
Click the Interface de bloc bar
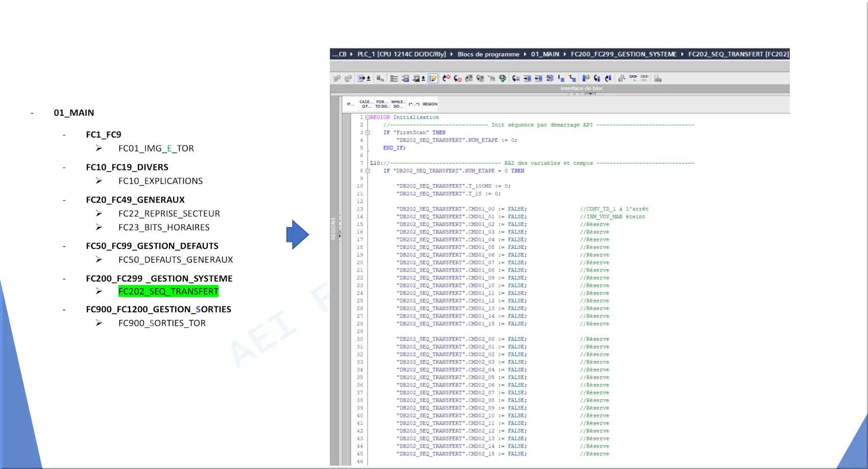(x=560, y=88)
